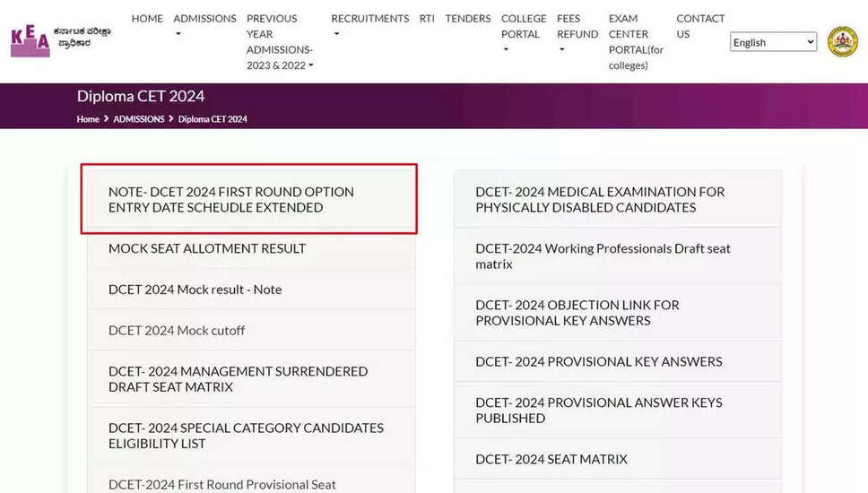Click the Karnataka government emblem icon
Image resolution: width=868 pixels, height=493 pixels.
coord(842,41)
